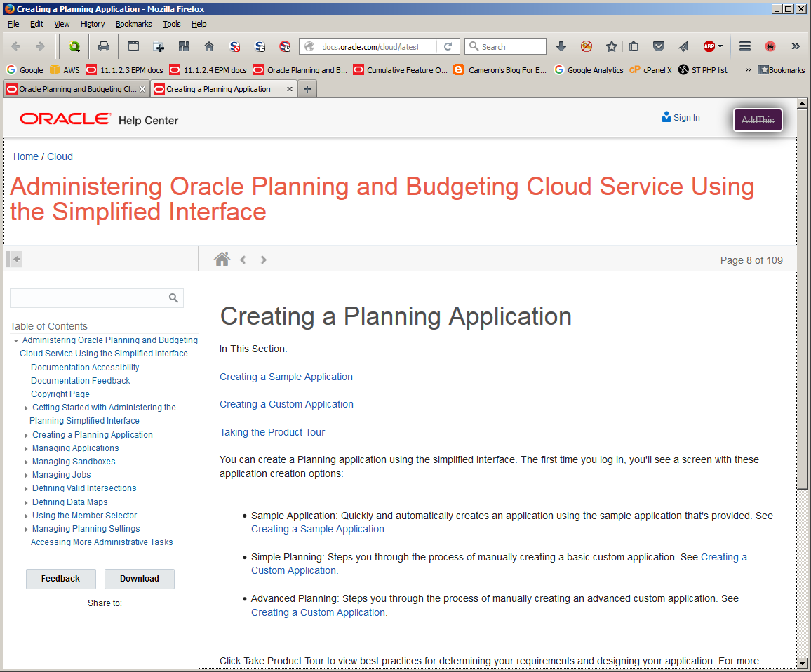Open the Tools menu

click(172, 24)
